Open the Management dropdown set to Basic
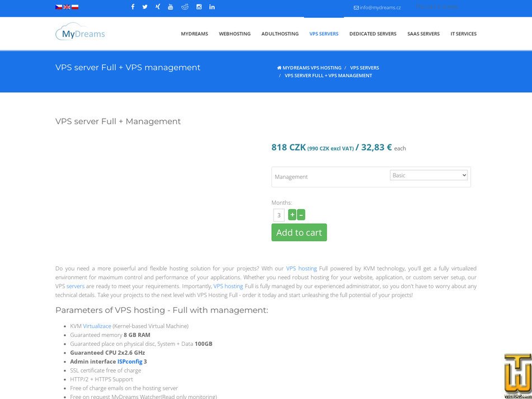 tap(429, 175)
